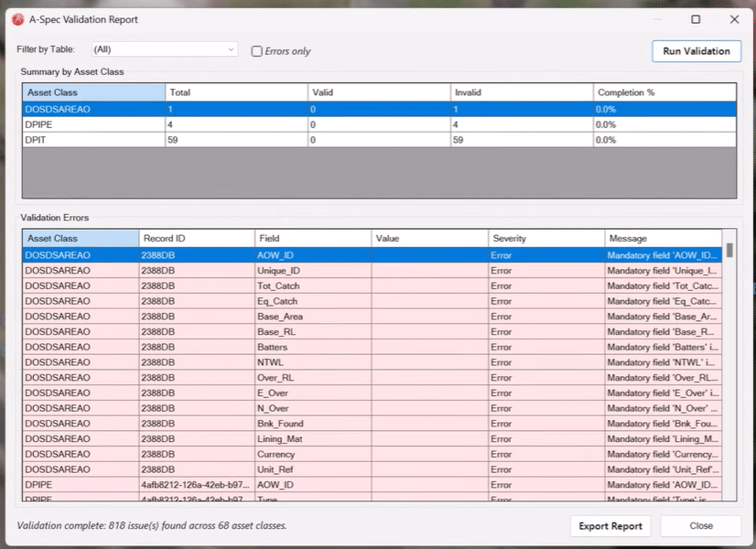Click the Validation Errors scrollbar thumb
This screenshot has height=549, width=756.
[x=729, y=250]
